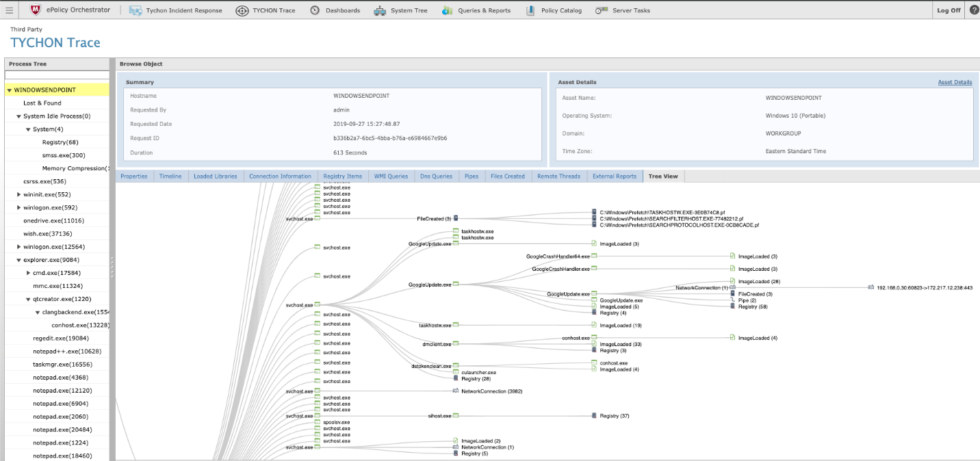This screenshot has height=461, width=980.
Task: Open the Connection Information tab
Action: 281,176
